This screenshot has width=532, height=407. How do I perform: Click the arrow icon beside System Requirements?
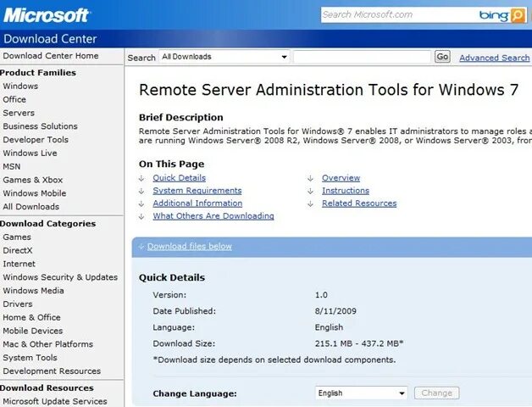141,191
